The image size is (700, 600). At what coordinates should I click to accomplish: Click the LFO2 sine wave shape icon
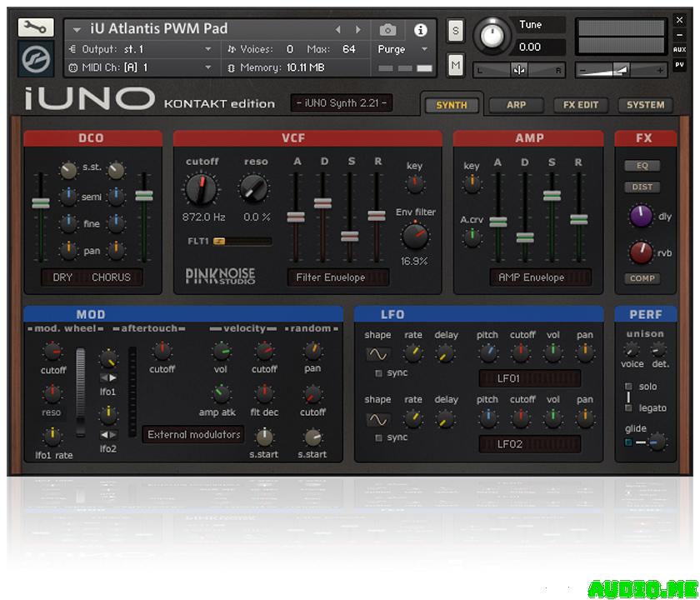pos(377,420)
